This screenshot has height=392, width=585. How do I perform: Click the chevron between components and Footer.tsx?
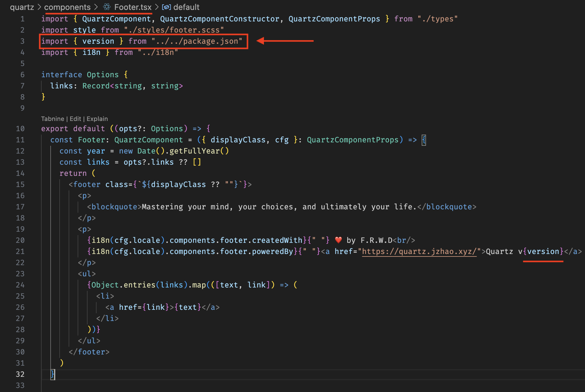pos(96,7)
